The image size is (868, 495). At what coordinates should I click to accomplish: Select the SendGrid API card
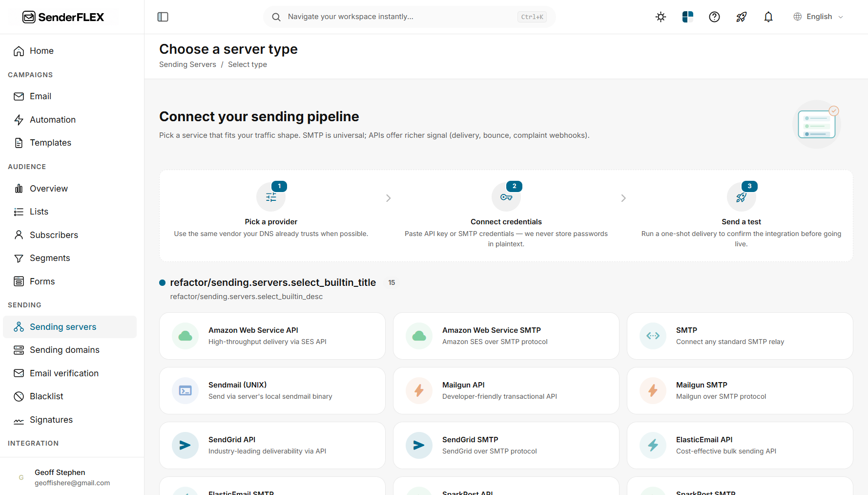[272, 446]
